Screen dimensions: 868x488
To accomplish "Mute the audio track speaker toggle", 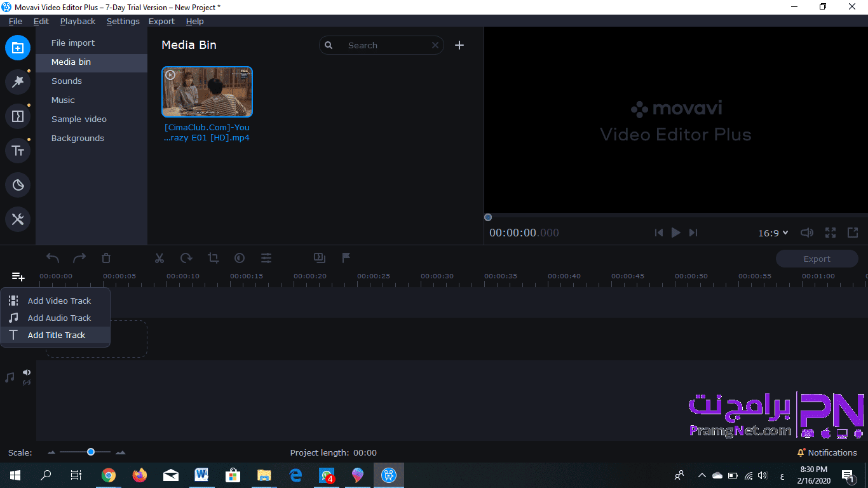I will point(27,372).
